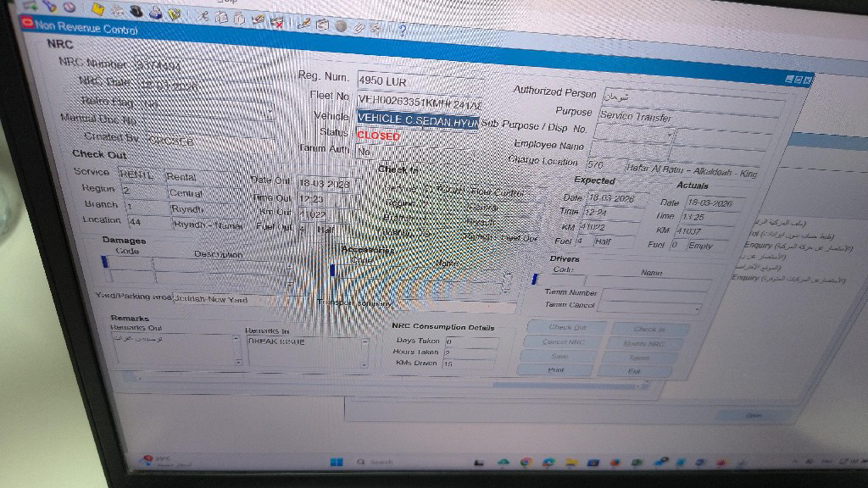
Task: Open the Manual Doc No dropdown
Action: tap(270, 111)
